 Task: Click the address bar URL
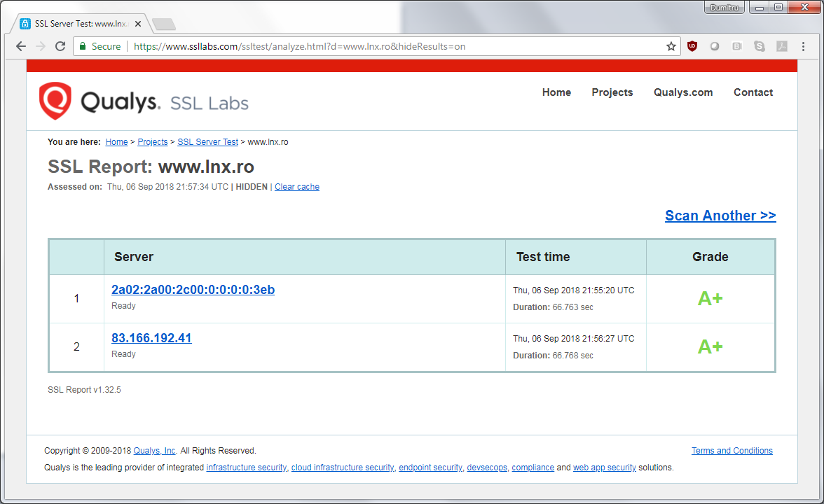(300, 46)
